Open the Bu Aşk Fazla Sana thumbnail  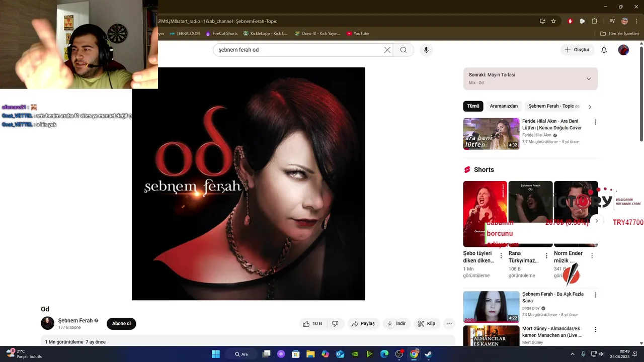(x=491, y=307)
